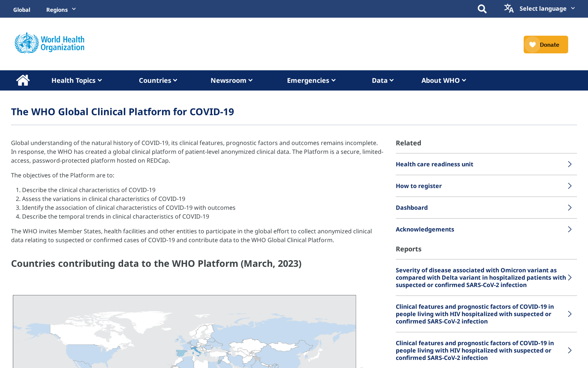This screenshot has height=368, width=588.
Task: Click the heart icon on Donate
Action: 533,45
